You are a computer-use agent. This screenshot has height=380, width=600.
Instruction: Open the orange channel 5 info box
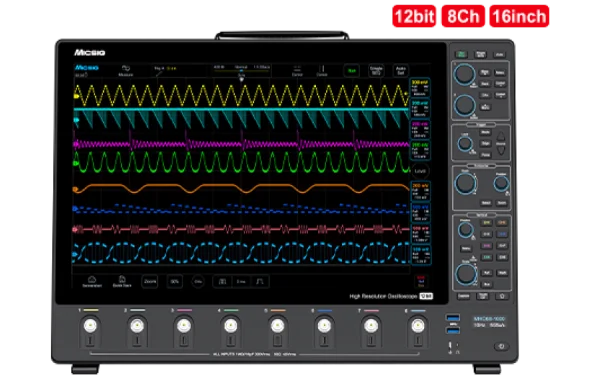pyautogui.click(x=420, y=191)
